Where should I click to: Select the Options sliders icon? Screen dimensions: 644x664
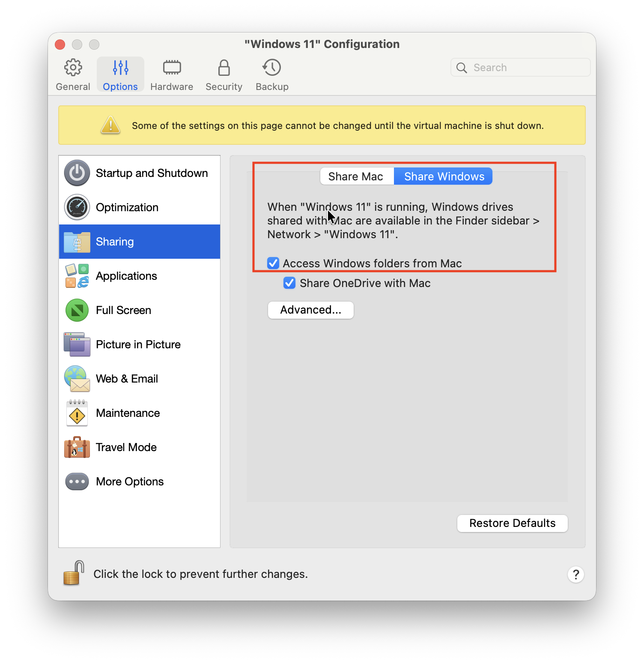coord(120,67)
